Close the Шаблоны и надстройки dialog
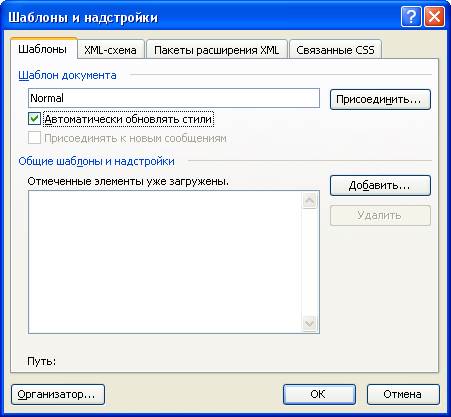Viewport: 451px width, 417px height. click(x=434, y=17)
